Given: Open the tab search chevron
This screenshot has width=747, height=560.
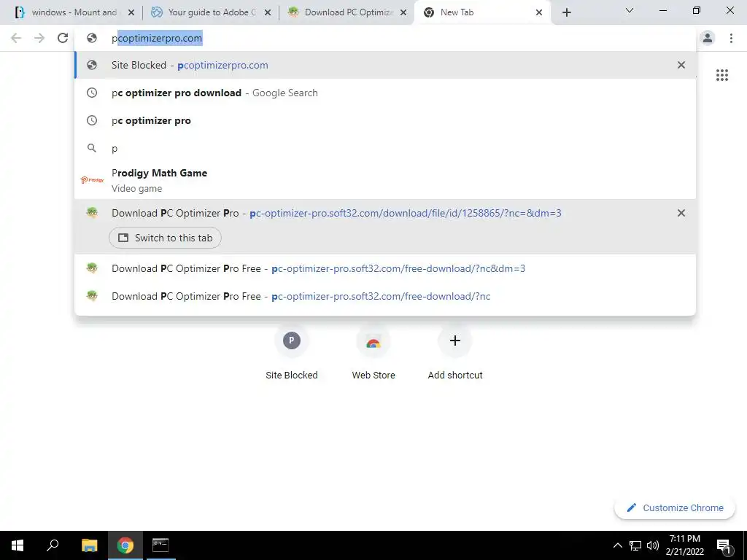Looking at the screenshot, I should point(630,10).
